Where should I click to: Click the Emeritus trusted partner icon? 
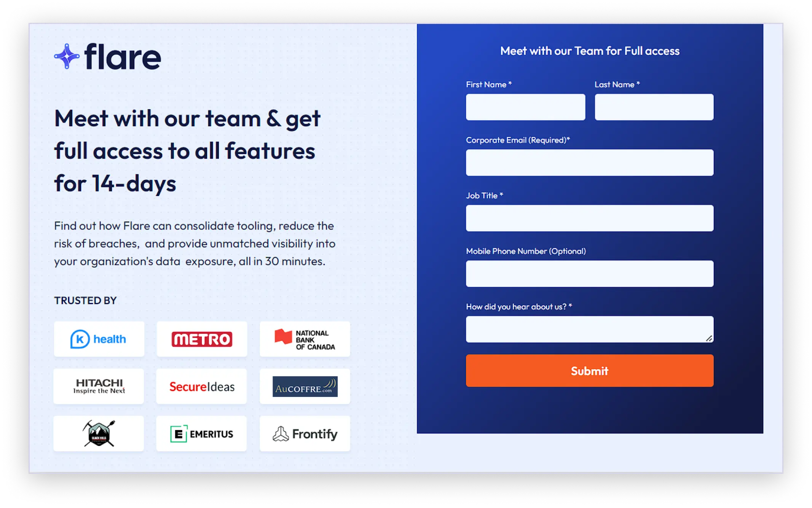[202, 434]
